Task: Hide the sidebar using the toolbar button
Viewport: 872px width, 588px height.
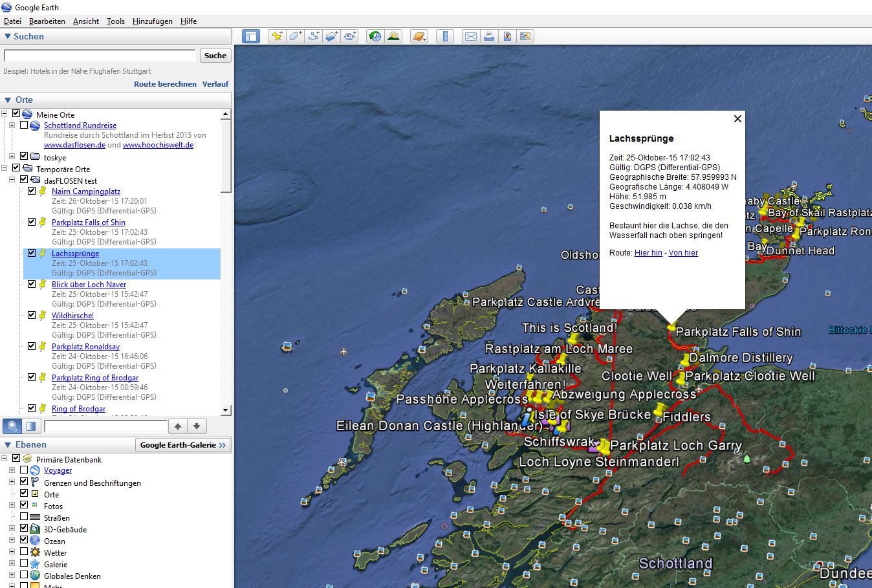Action: pos(251,36)
